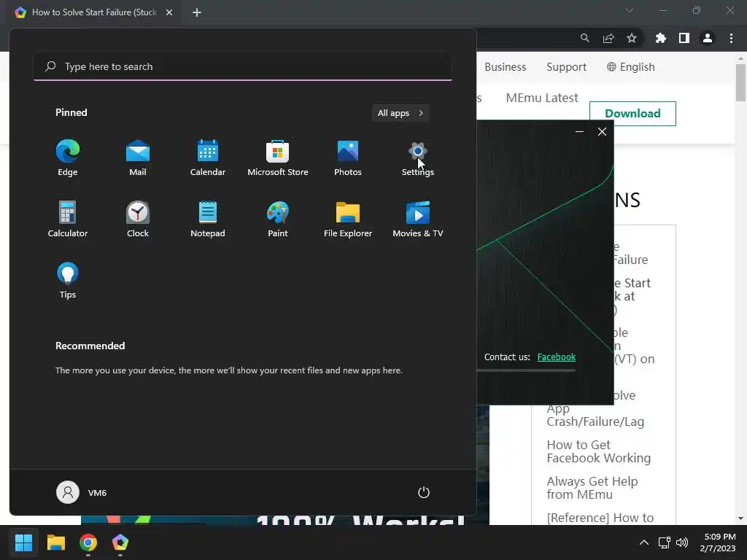Viewport: 747px width, 560px height.
Task: Click the power button in Start menu
Action: pyautogui.click(x=424, y=492)
